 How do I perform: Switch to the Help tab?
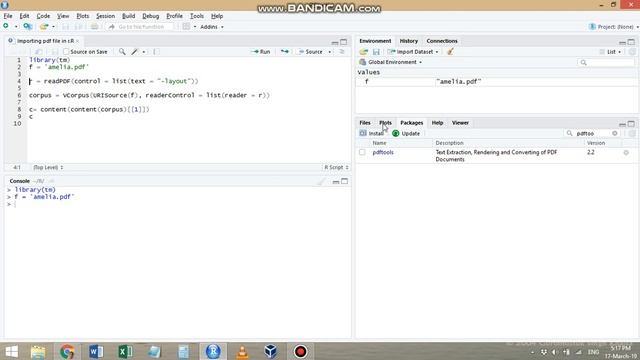[437, 122]
